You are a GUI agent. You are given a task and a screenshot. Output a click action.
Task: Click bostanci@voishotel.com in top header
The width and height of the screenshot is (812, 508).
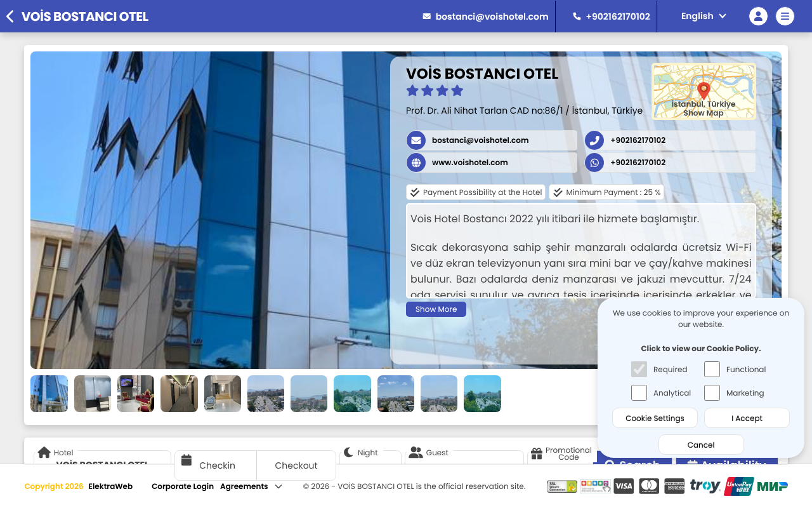click(492, 17)
